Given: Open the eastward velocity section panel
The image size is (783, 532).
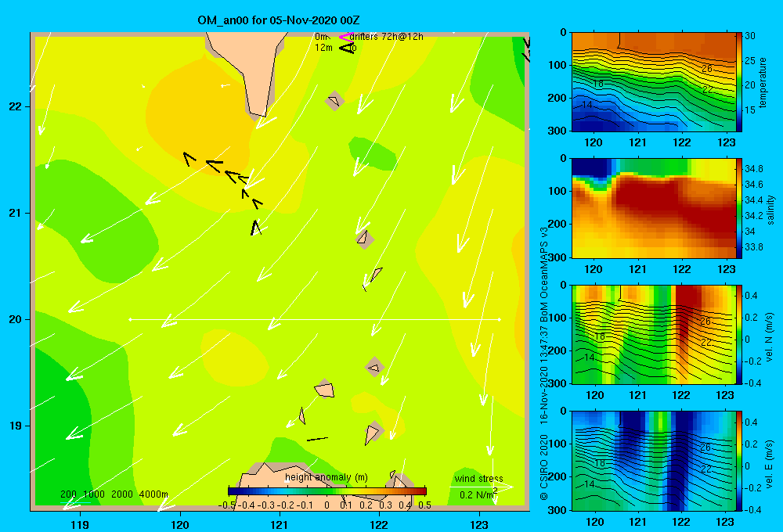Looking at the screenshot, I should coord(653,461).
